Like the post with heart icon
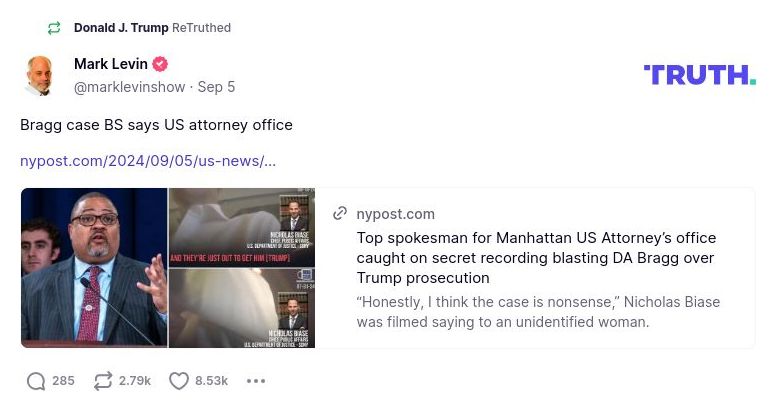 pyautogui.click(x=179, y=381)
